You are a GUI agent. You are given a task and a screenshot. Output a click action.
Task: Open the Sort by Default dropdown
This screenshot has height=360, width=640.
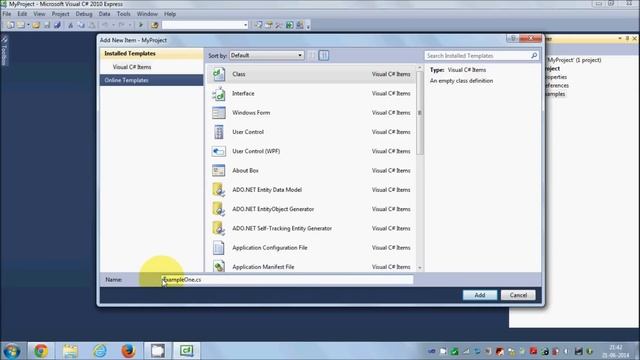coord(267,56)
